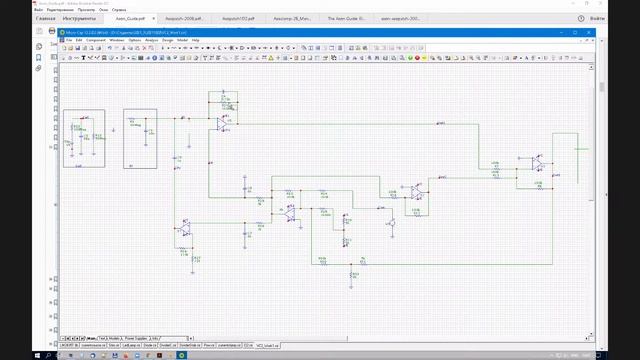Switch to the axon-axopatch-200 document tab

pos(400,18)
